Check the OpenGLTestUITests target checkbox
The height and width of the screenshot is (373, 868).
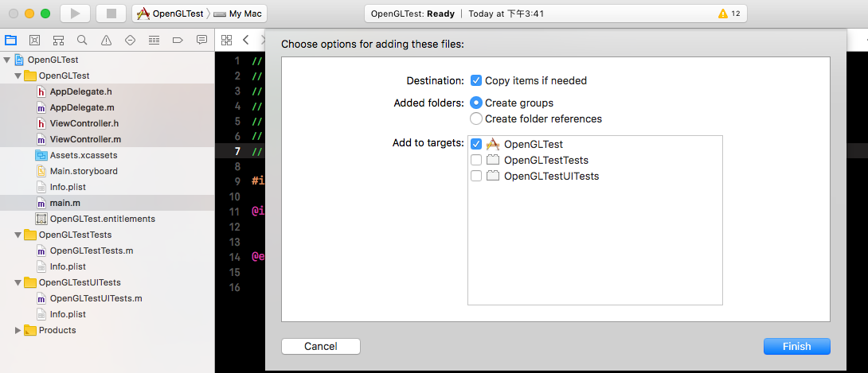tap(475, 177)
